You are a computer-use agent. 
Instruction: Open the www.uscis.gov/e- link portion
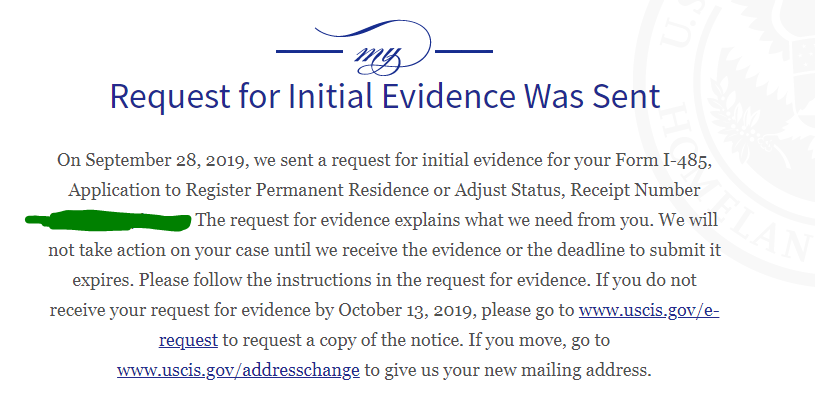[649, 310]
